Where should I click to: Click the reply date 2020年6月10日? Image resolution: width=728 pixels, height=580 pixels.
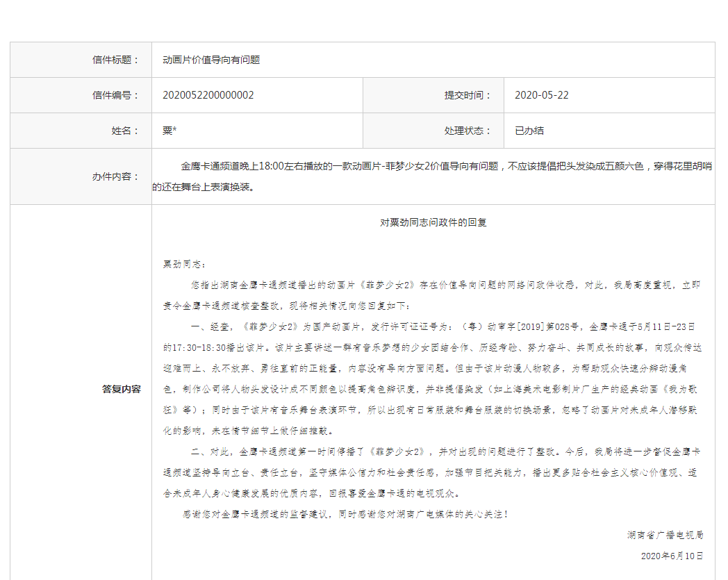(672, 556)
